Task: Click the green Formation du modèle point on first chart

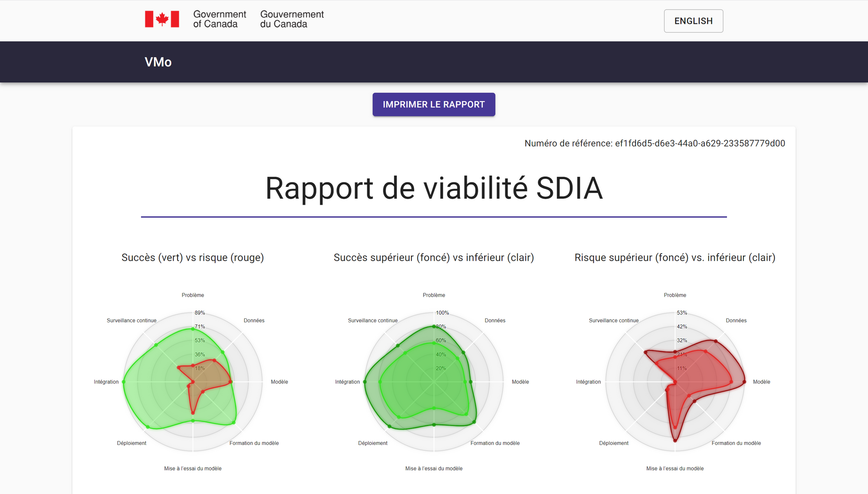Action: [234, 422]
